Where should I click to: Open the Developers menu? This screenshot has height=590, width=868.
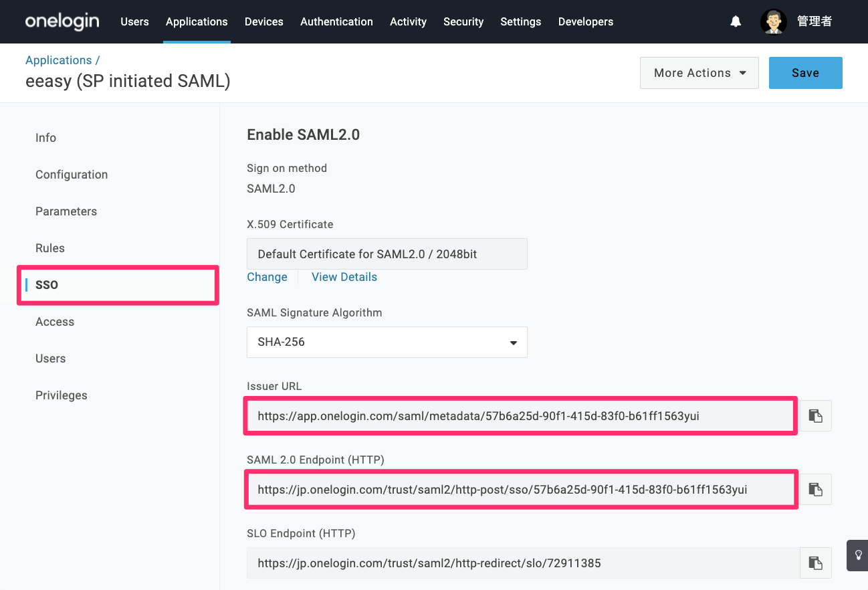[586, 21]
